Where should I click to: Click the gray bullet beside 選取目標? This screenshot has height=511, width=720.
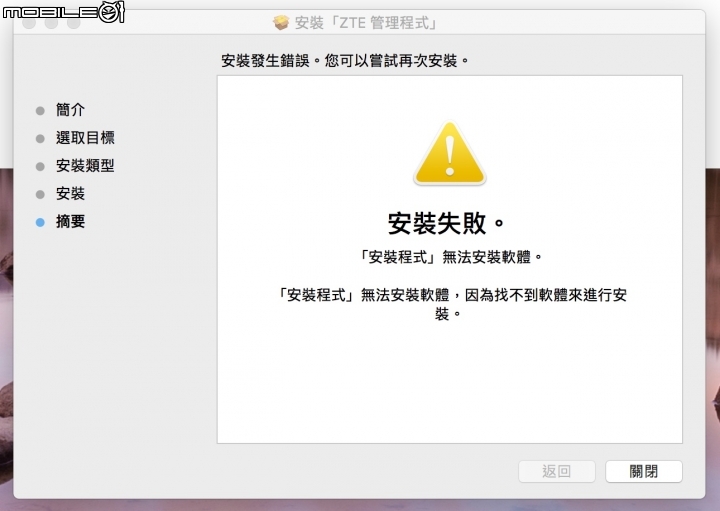(40, 139)
